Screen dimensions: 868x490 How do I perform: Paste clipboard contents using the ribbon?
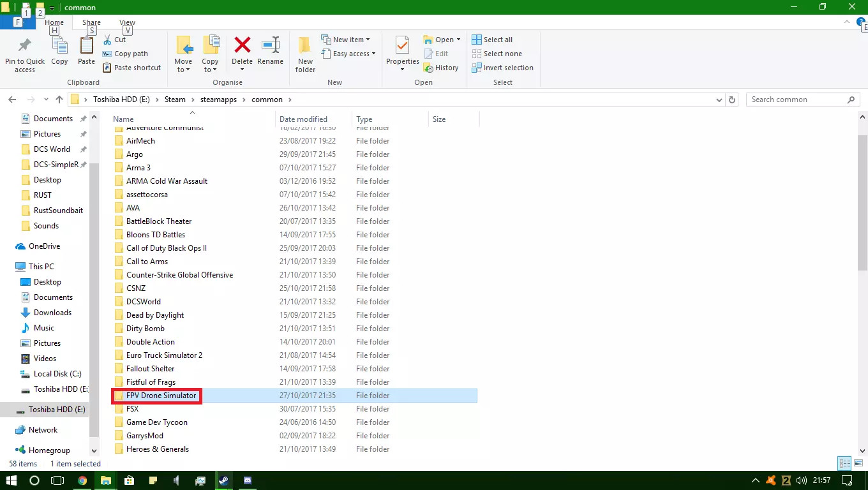coord(86,51)
